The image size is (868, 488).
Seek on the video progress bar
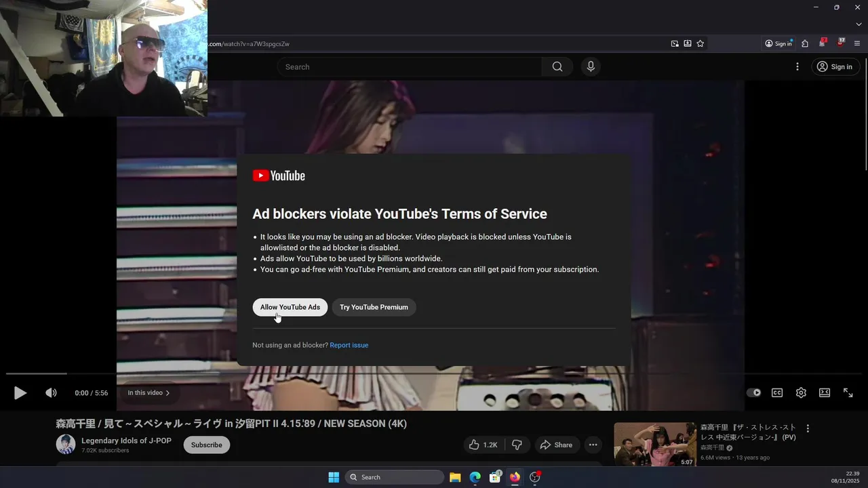(434, 373)
